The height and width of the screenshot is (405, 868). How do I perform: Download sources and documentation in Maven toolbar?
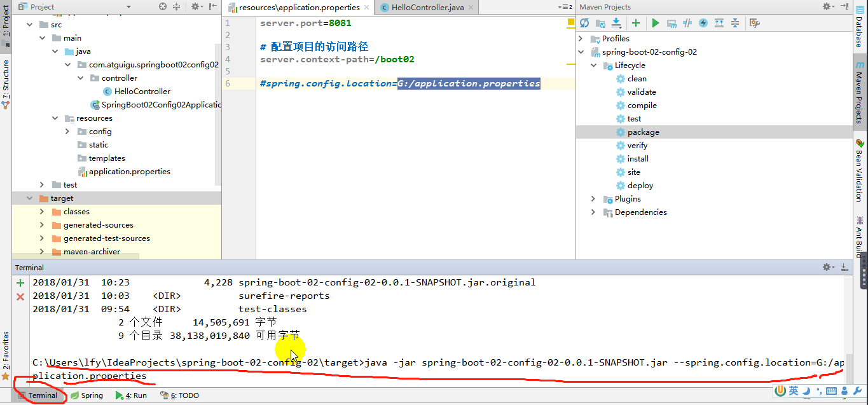click(x=616, y=23)
